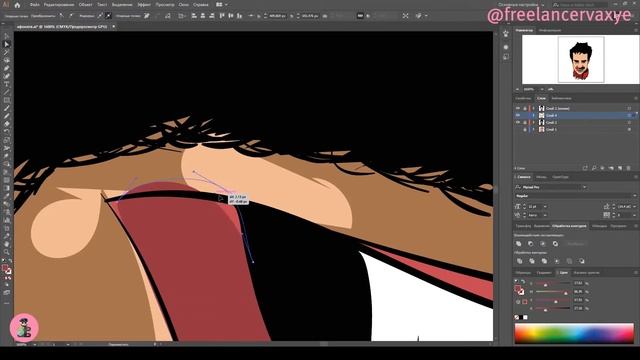The height and width of the screenshot is (360, 640).
Task: Pick a color from the spectrum bar
Action: click(x=574, y=333)
